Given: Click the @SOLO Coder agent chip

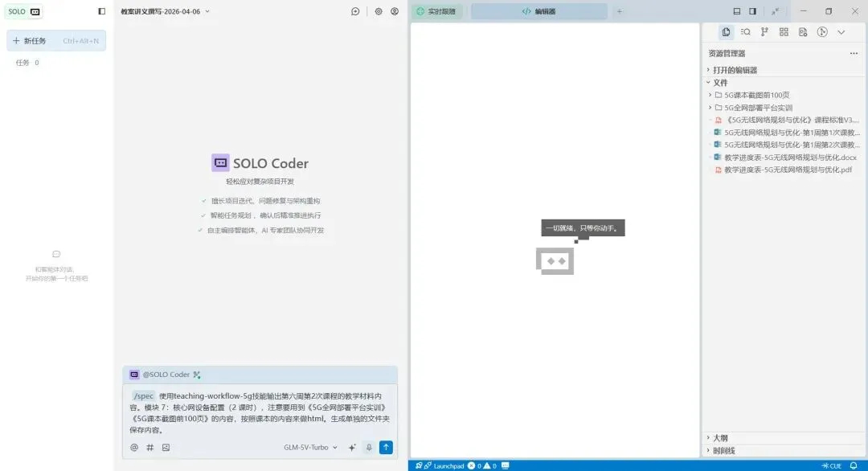Looking at the screenshot, I should point(161,375).
